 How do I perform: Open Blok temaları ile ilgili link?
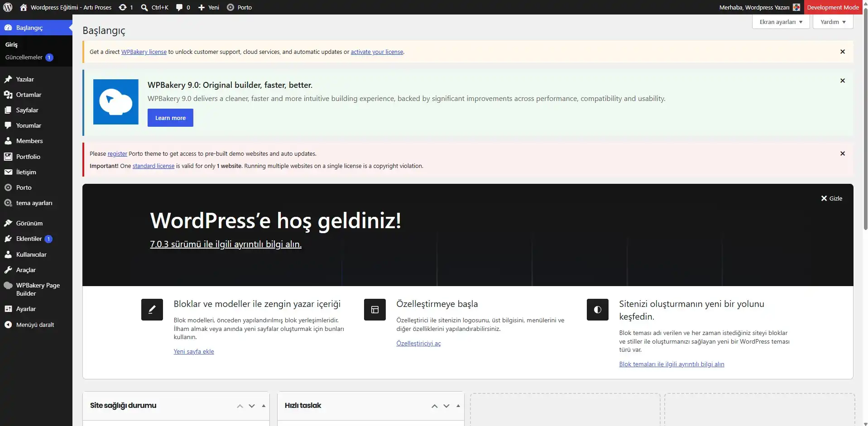(x=671, y=364)
